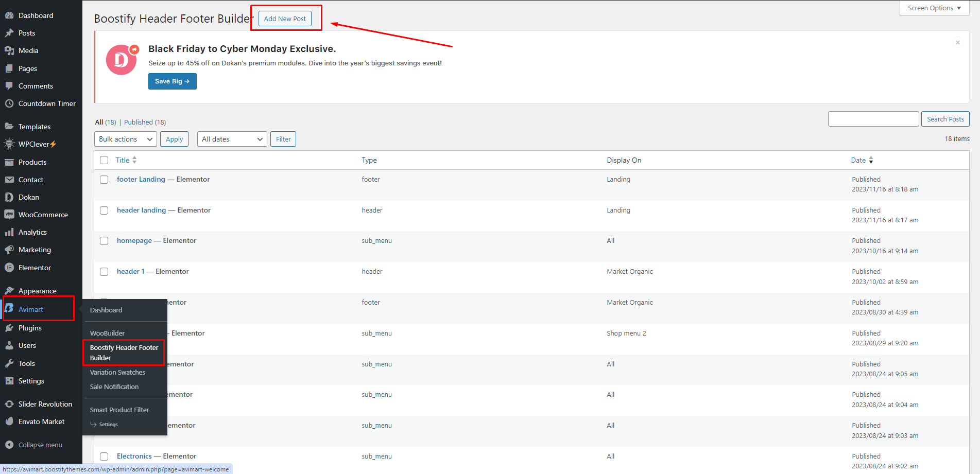Open the footer Landing post link

[x=141, y=179]
